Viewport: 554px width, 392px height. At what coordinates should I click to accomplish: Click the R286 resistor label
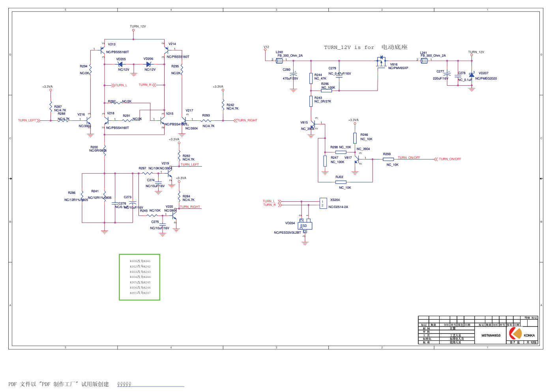(x=71, y=193)
